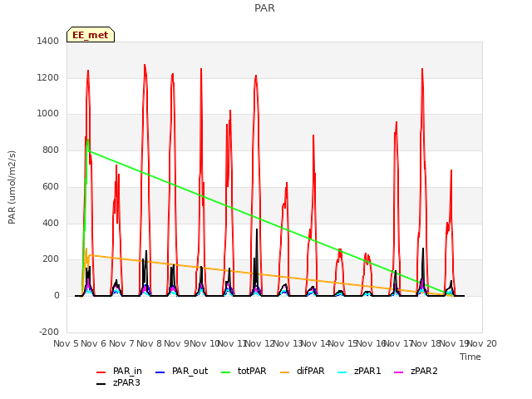Click the Nov 5 x-axis tick label
The height and width of the screenshot is (399, 532).
[66, 343]
